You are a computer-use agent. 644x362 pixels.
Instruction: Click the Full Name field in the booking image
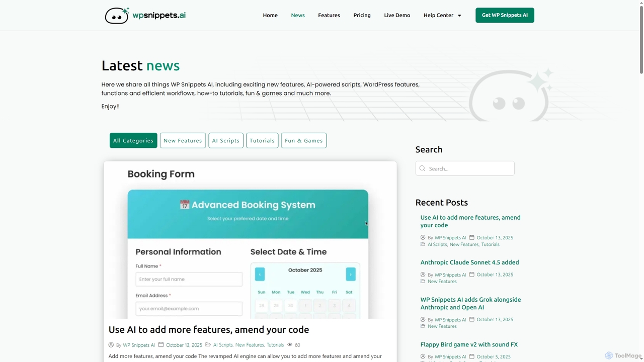click(189, 279)
